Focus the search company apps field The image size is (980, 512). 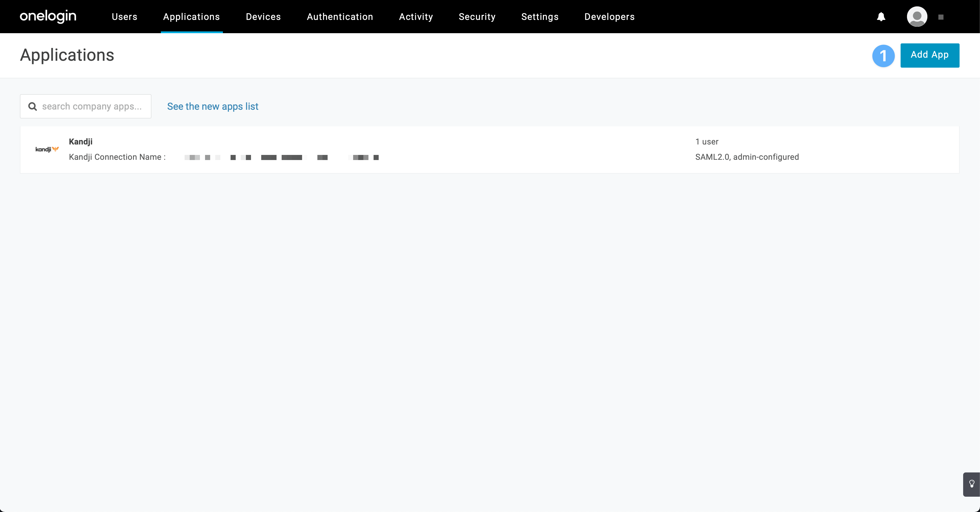point(92,106)
